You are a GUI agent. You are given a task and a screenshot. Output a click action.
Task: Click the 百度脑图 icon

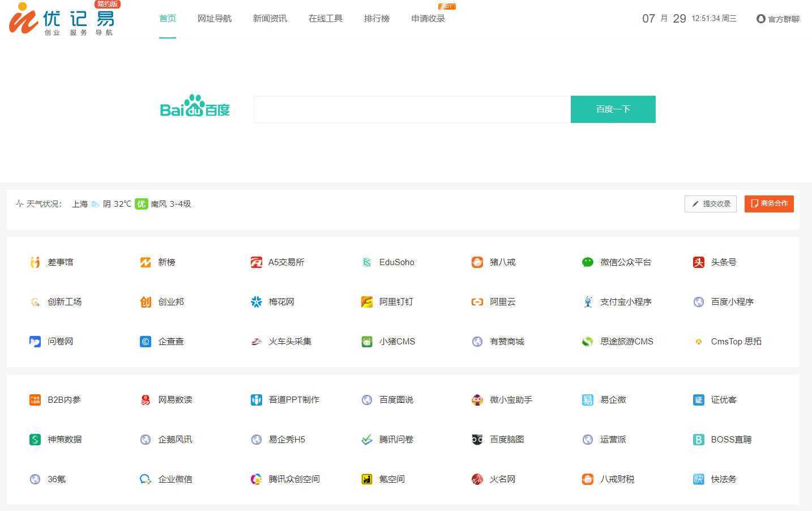pyautogui.click(x=477, y=440)
